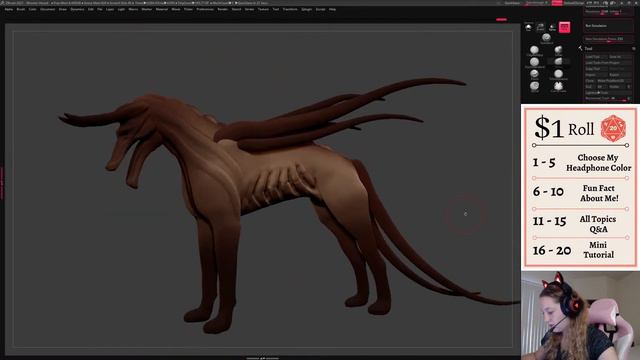Viewport: 640px width, 360px height.
Task: Open the Stroke menu
Action: 249,9
